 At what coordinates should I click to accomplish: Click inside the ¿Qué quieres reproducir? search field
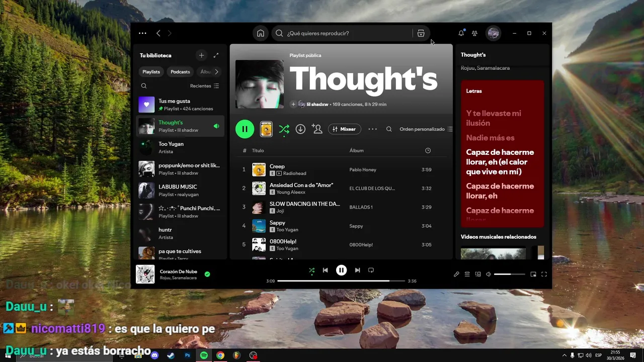[x=349, y=33]
